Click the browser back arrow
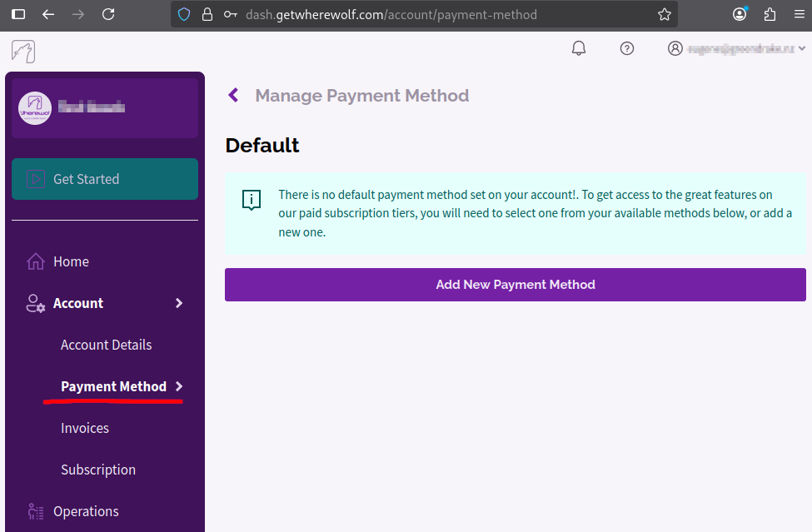 point(48,14)
